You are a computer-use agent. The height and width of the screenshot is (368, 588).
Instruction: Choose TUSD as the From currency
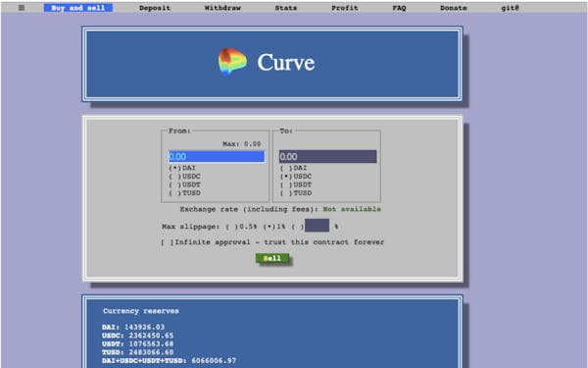click(184, 193)
